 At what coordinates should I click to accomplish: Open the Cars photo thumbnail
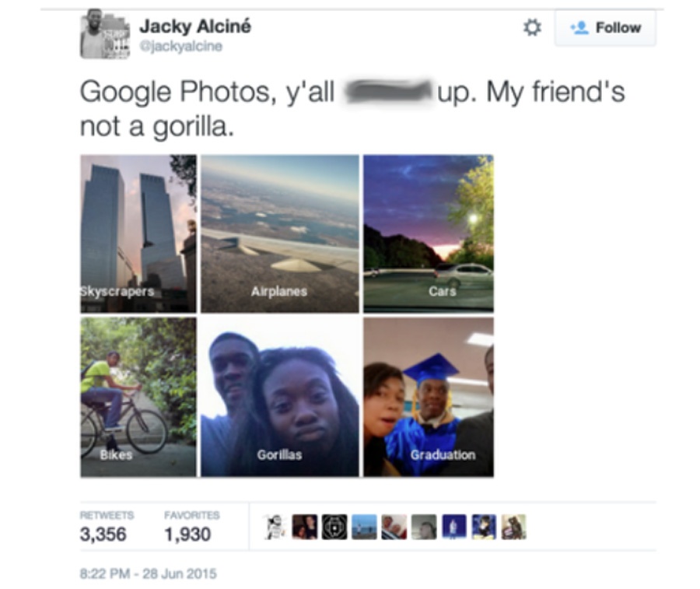point(429,233)
